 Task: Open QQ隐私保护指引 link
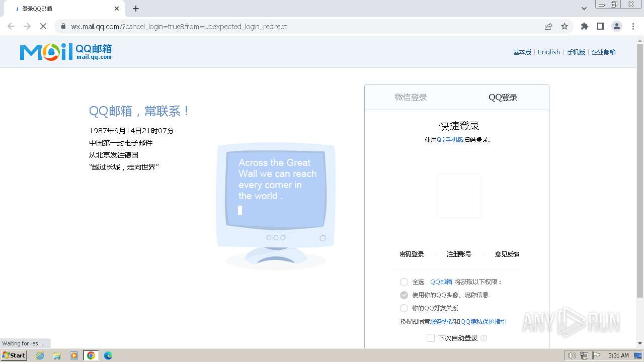click(x=484, y=322)
